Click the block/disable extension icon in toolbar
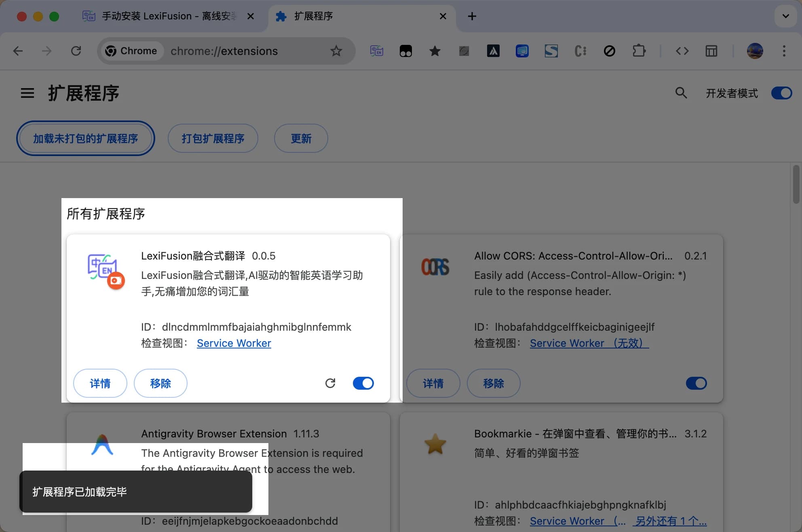The width and height of the screenshot is (802, 532). click(x=609, y=51)
